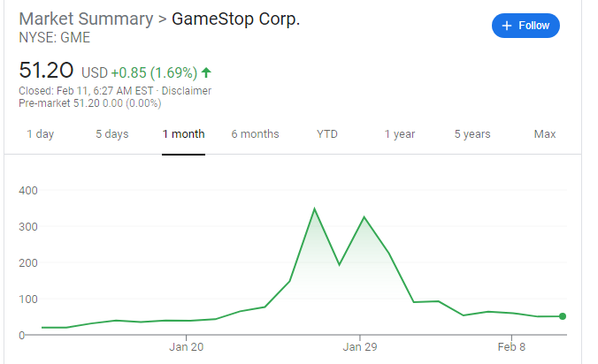
Task: Click the Jan 20 axis date label
Action: (x=186, y=347)
